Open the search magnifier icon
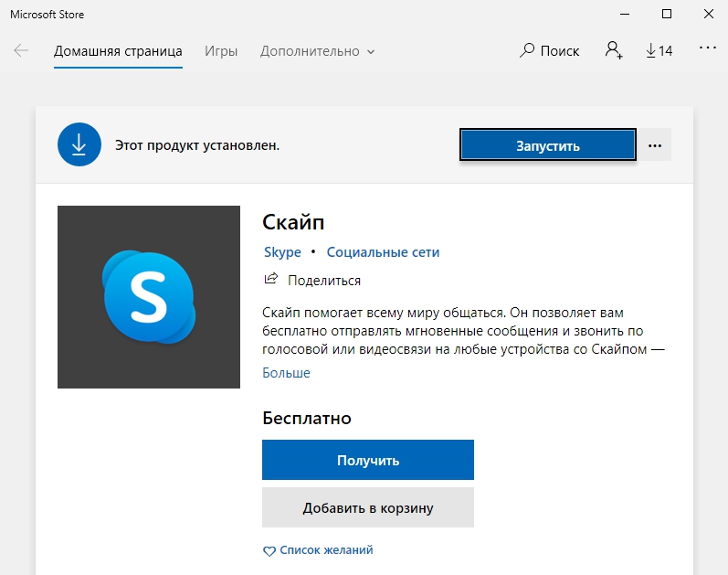 click(x=527, y=51)
